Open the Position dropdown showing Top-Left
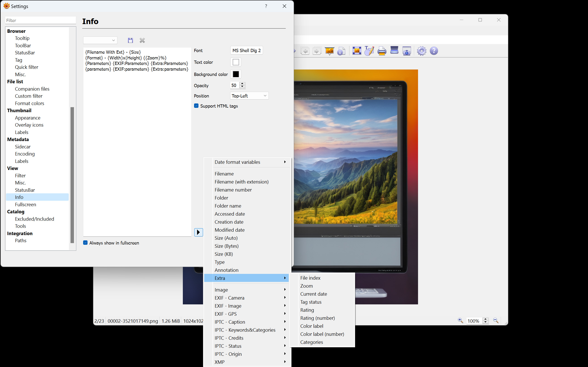Viewport: 588px width, 367px height. point(249,96)
